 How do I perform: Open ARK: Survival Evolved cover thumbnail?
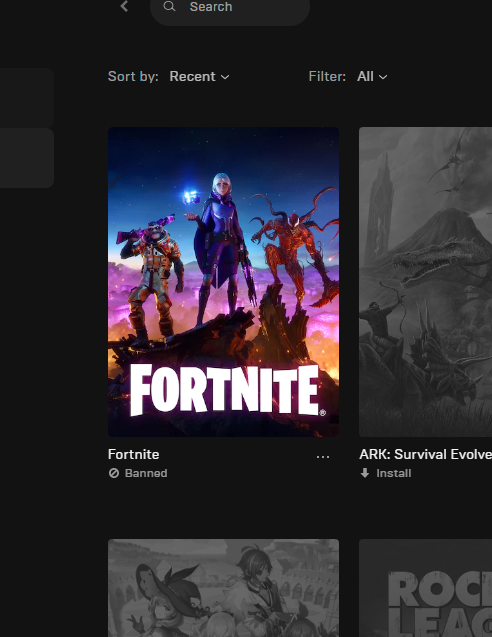(x=425, y=282)
